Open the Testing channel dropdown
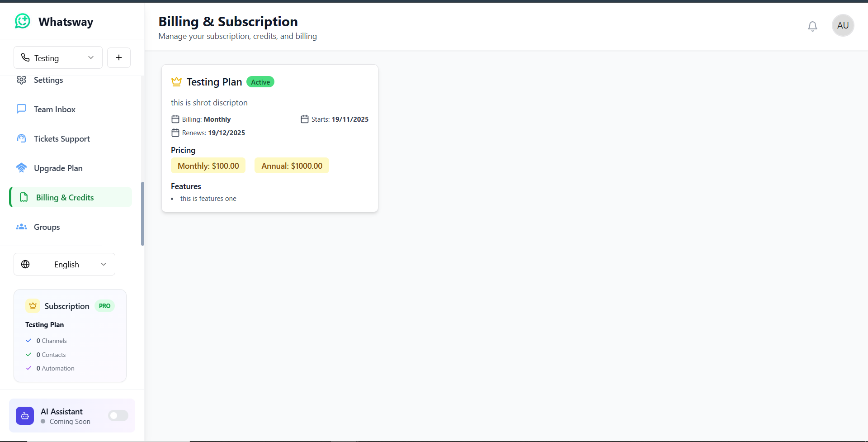868x442 pixels. click(x=58, y=58)
